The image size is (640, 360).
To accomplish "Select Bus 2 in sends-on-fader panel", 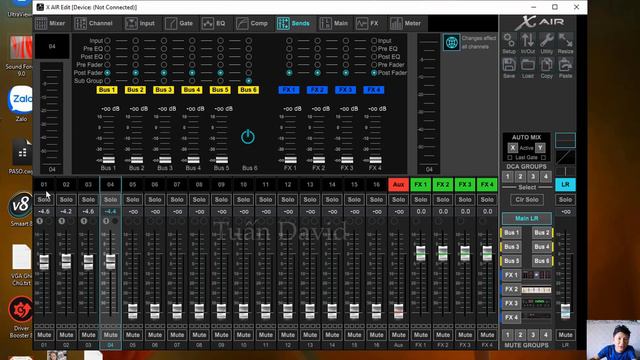I will (542, 233).
